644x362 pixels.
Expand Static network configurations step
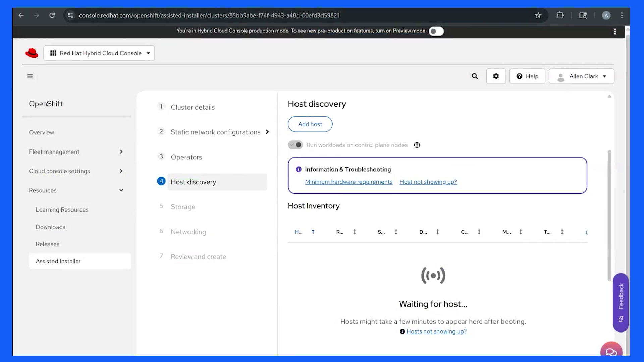click(267, 132)
